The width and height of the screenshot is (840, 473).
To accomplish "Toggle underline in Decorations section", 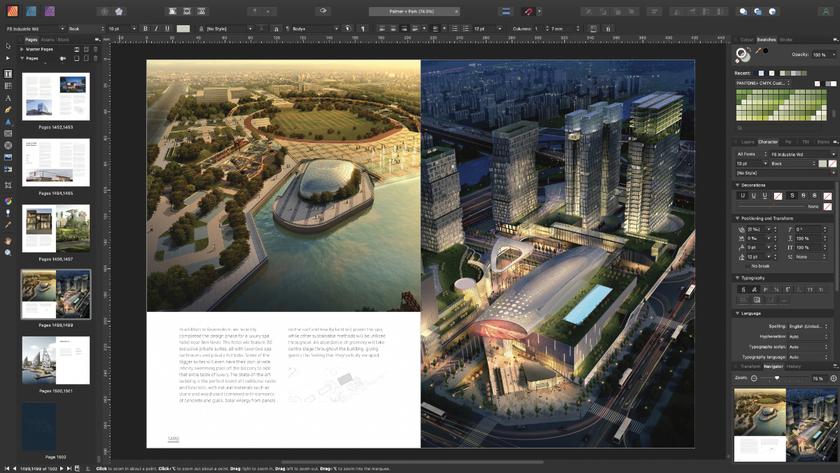I will (x=743, y=196).
